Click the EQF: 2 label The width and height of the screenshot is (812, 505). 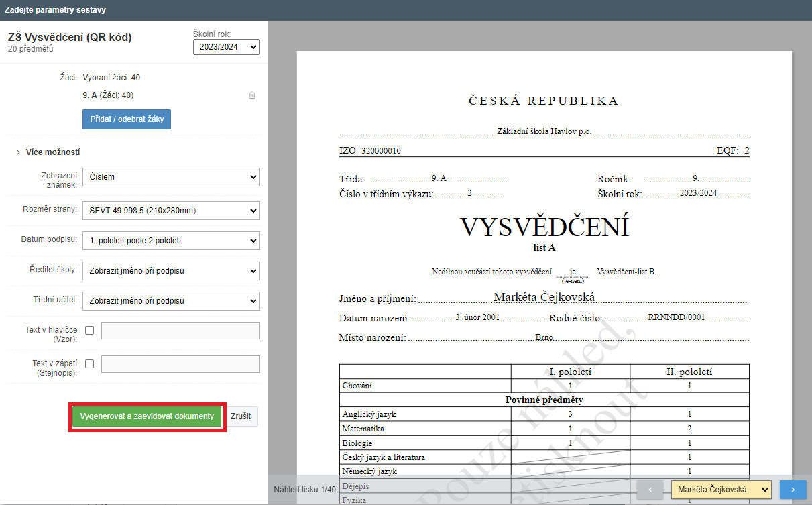(x=733, y=151)
